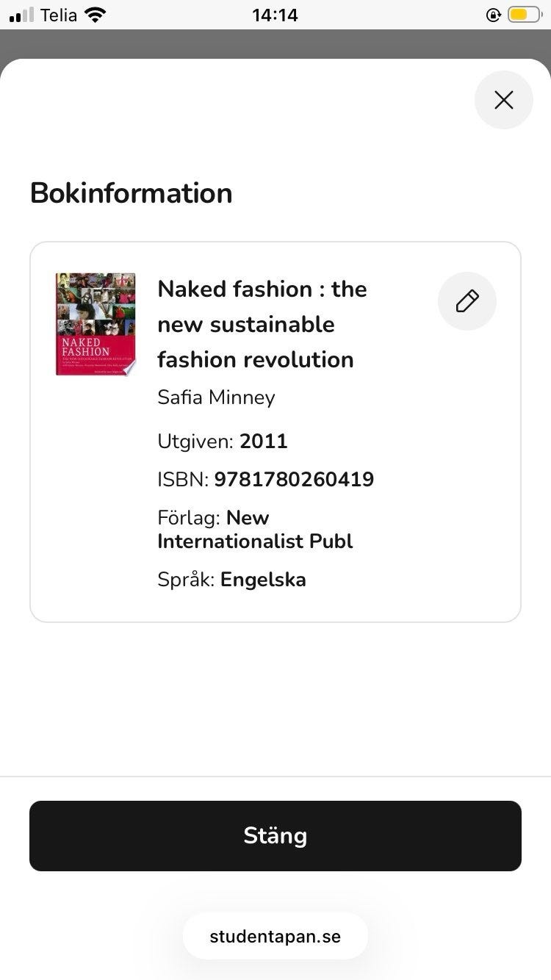Tap the cellular signal bars icon

click(22, 15)
